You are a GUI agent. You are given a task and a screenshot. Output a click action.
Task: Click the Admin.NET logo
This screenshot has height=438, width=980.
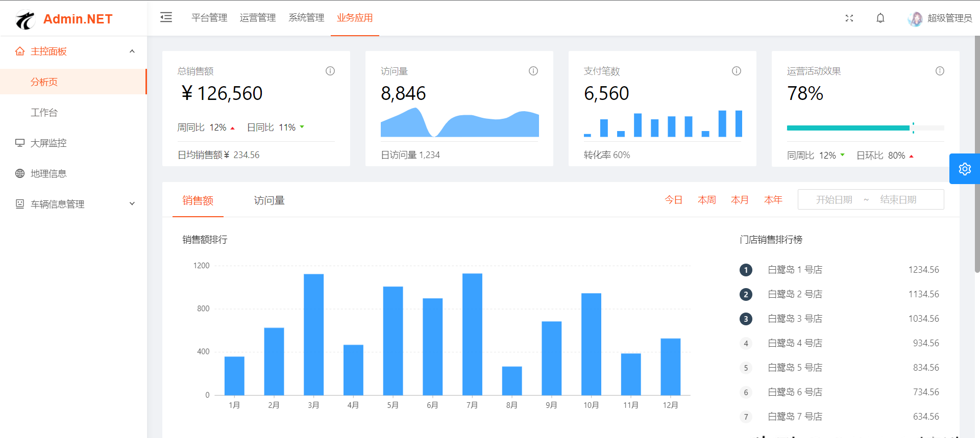coord(64,19)
